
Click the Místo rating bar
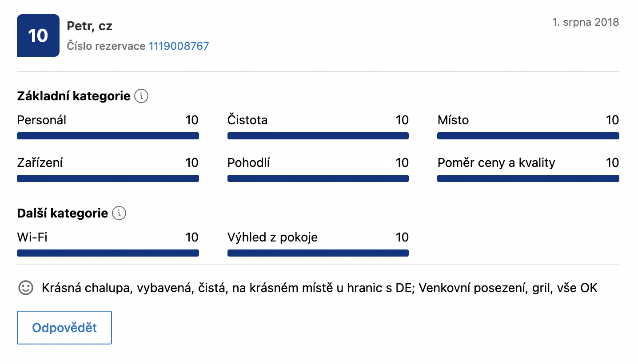(528, 136)
